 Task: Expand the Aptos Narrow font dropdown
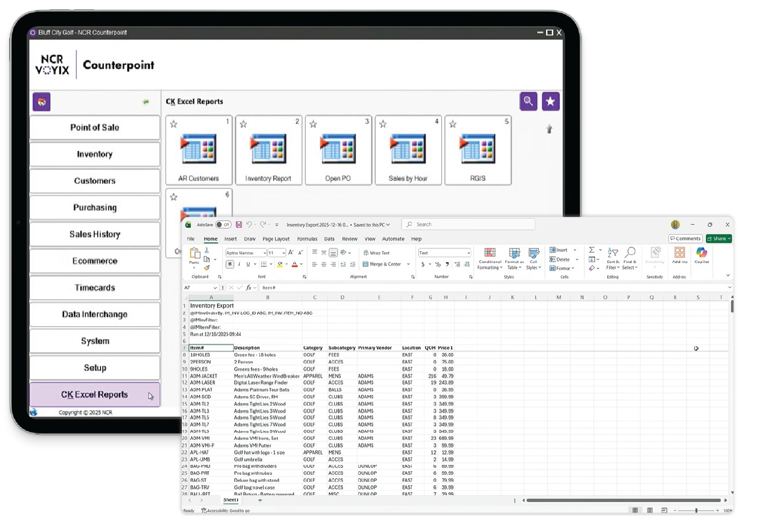(x=265, y=253)
